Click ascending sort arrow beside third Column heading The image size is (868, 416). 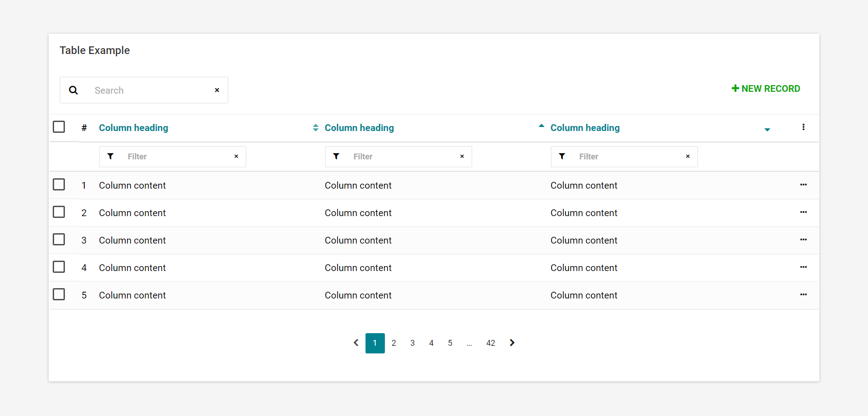point(541,127)
